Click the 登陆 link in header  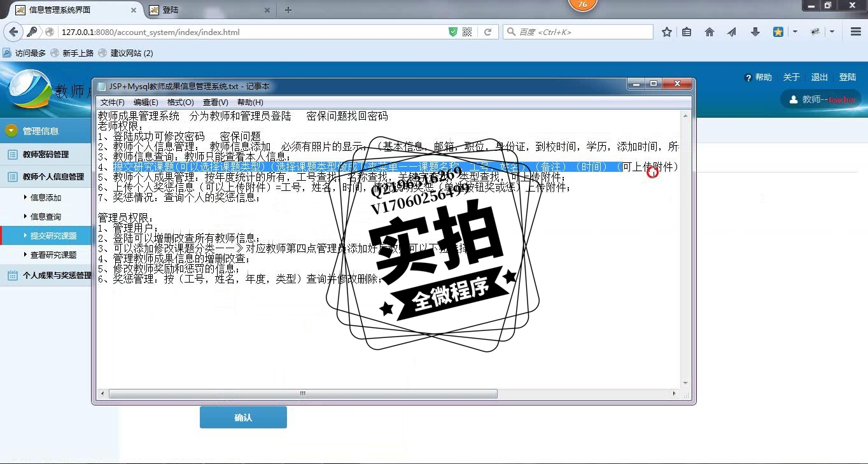848,77
